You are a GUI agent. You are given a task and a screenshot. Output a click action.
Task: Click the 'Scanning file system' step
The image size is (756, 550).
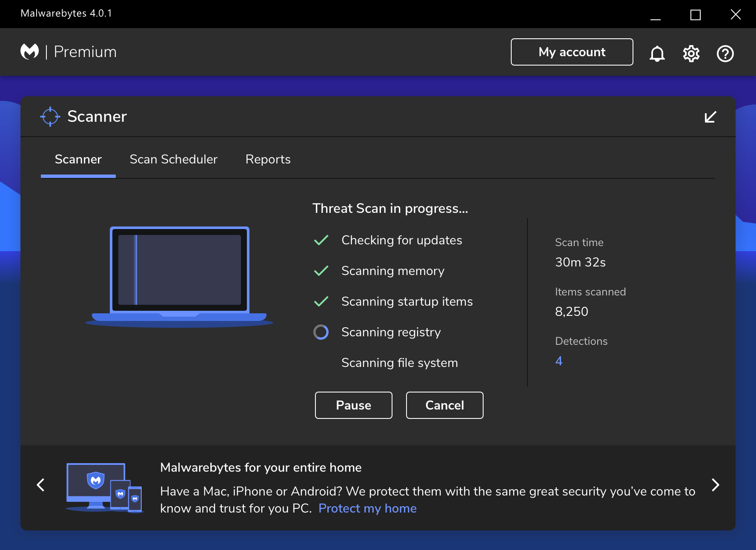[400, 363]
